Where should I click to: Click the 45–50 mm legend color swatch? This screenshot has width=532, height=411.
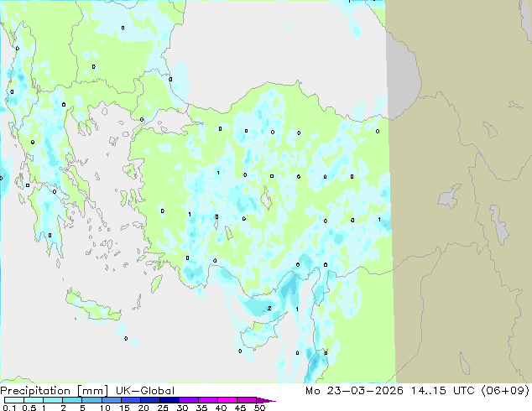coord(247,400)
